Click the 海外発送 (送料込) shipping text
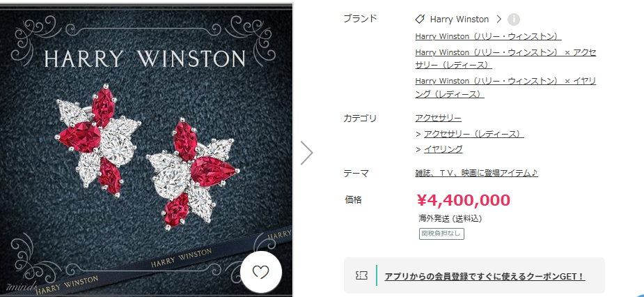 tap(450, 218)
